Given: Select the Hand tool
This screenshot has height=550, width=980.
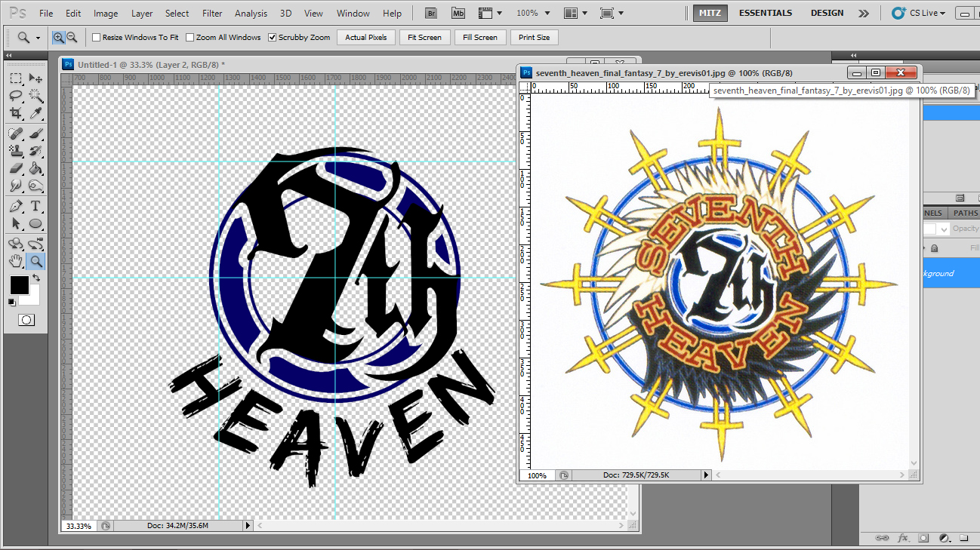Looking at the screenshot, I should coord(16,261).
